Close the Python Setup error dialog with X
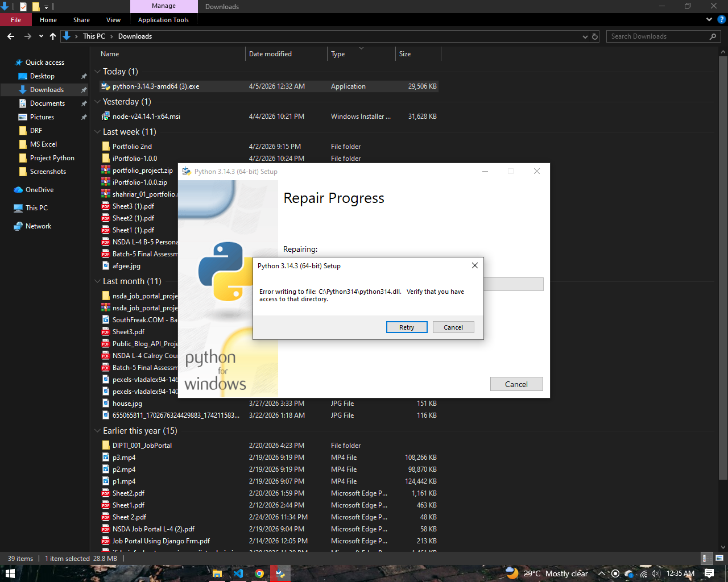728x582 pixels. coord(475,265)
